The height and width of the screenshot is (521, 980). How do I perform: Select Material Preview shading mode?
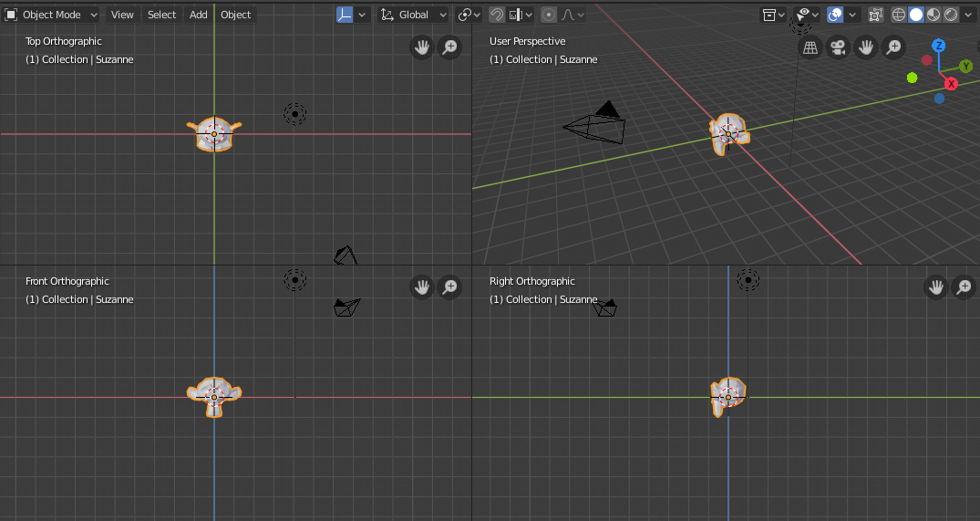(x=935, y=15)
